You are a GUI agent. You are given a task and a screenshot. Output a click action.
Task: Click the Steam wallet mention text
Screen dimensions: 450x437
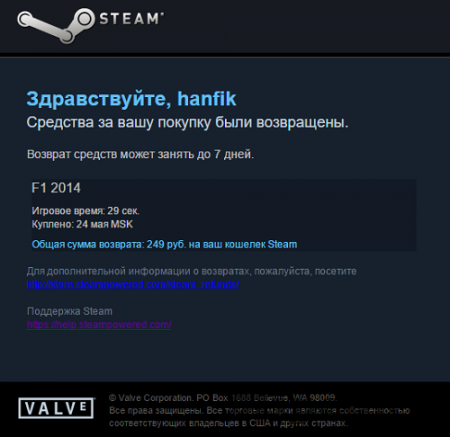[243, 244]
